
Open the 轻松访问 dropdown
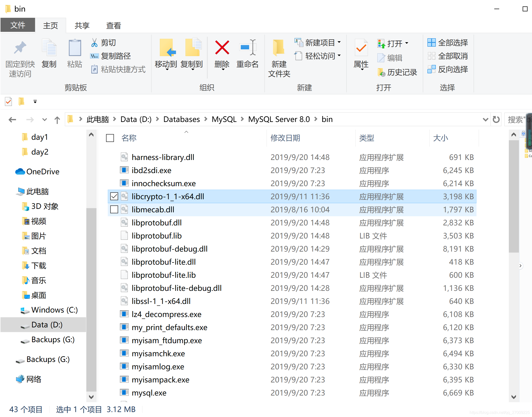point(339,56)
